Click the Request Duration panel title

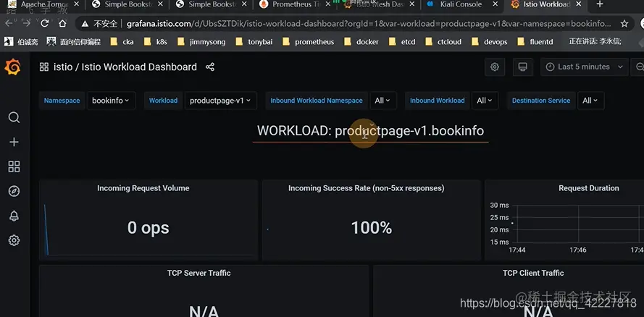pyautogui.click(x=588, y=188)
